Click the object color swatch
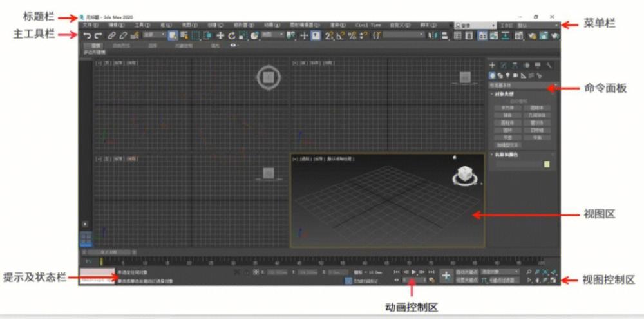Viewport: 644px width, 322px height. pos(547,164)
